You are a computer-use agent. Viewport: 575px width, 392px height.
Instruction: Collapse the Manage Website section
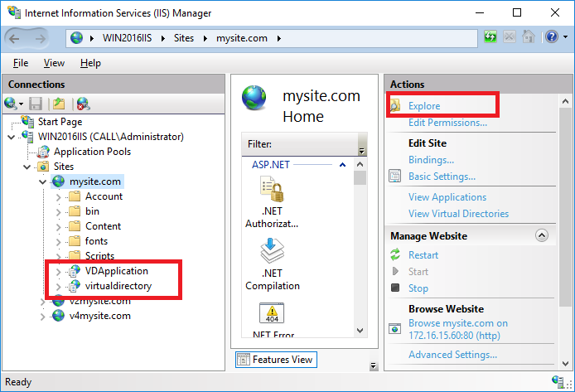click(x=542, y=235)
